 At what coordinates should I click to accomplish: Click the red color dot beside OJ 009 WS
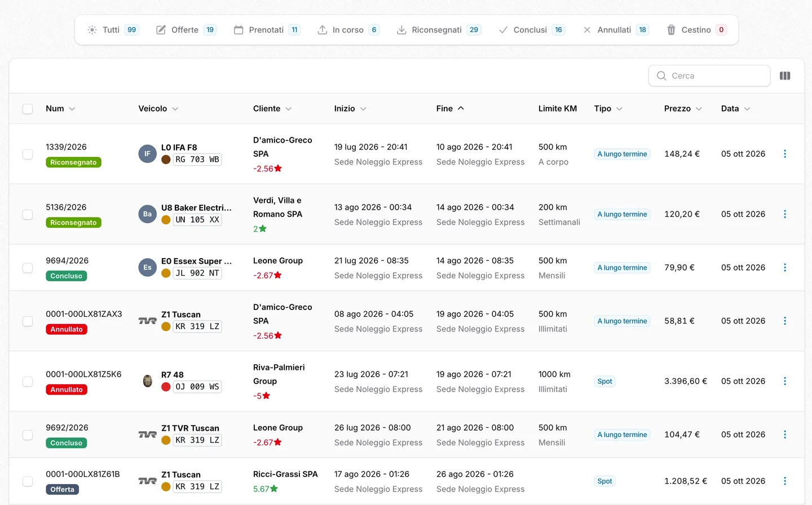point(166,387)
